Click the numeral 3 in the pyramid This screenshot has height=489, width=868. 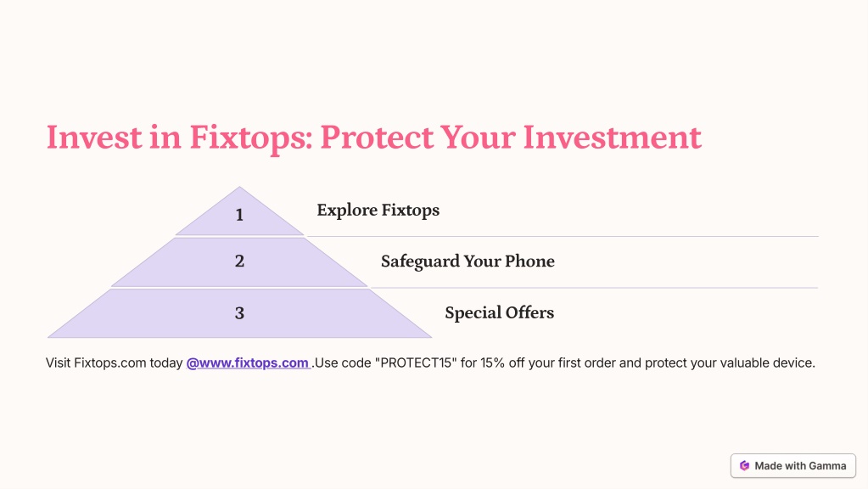coord(239,313)
